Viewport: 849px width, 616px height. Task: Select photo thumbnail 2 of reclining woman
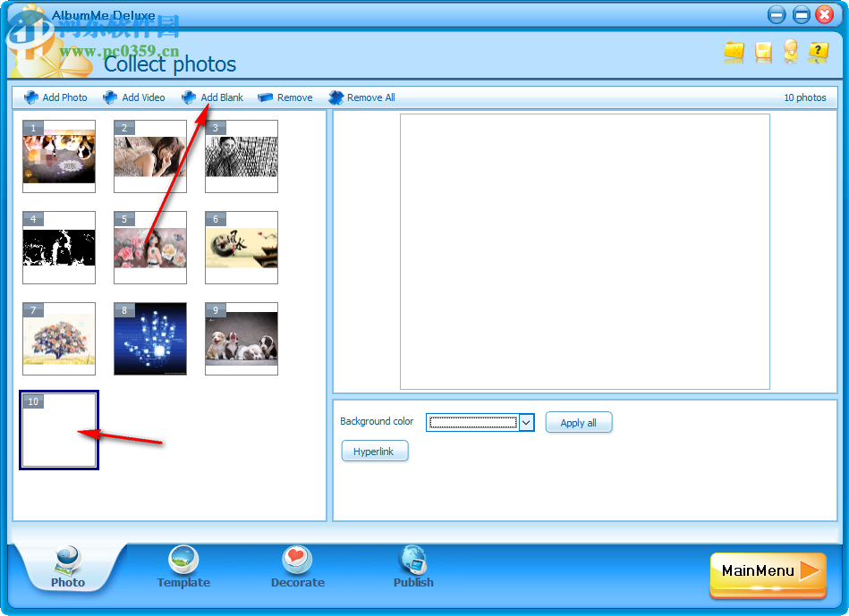point(150,156)
